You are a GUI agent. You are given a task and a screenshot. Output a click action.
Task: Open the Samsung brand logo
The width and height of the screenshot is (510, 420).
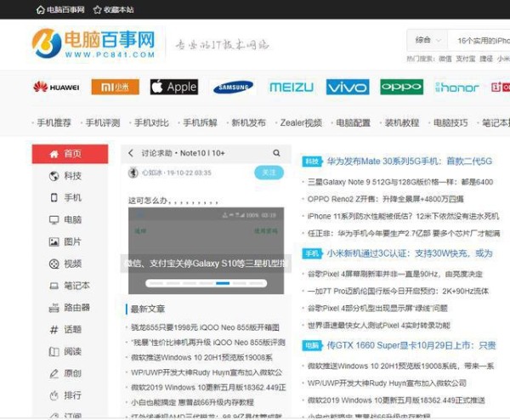233,87
